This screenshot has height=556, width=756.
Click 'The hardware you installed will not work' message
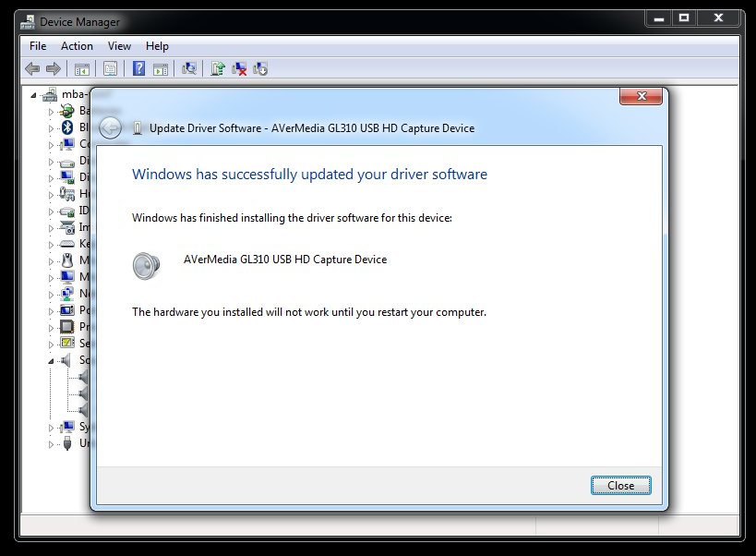pyautogui.click(x=309, y=312)
